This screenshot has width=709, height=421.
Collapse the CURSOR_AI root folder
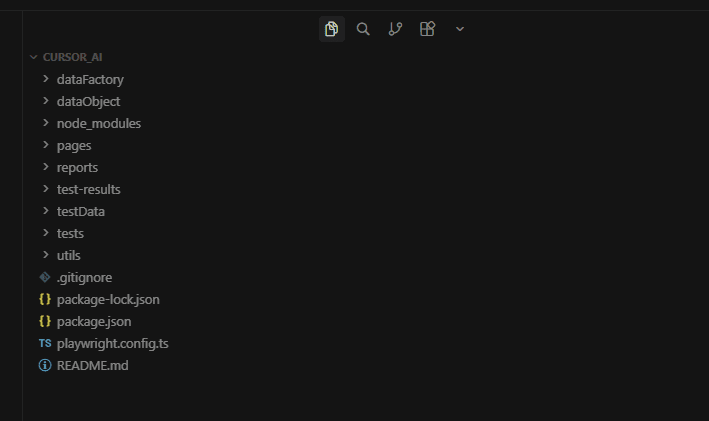click(34, 57)
